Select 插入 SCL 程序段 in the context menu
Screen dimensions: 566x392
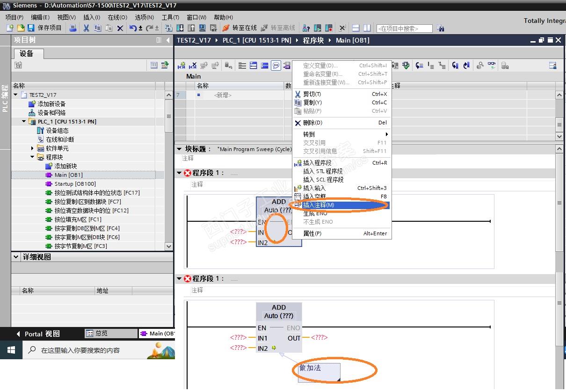coord(341,180)
